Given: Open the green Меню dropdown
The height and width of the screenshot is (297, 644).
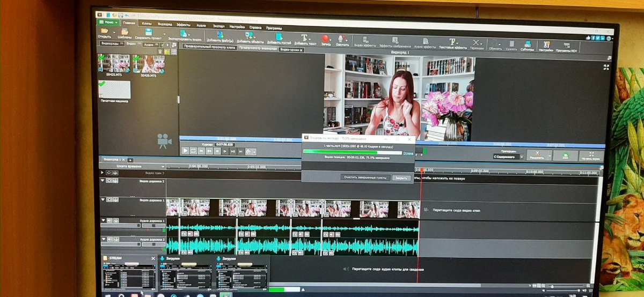Looking at the screenshot, I should (108, 23).
